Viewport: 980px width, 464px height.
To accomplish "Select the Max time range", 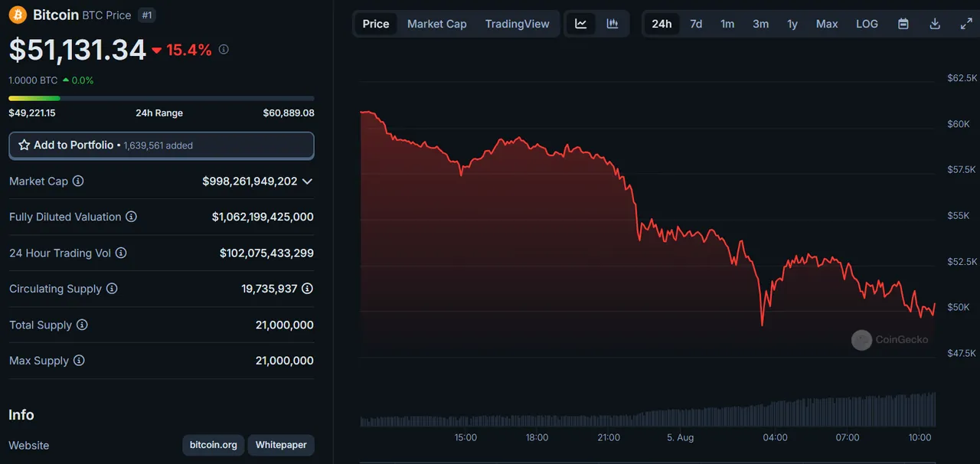I will (x=827, y=24).
